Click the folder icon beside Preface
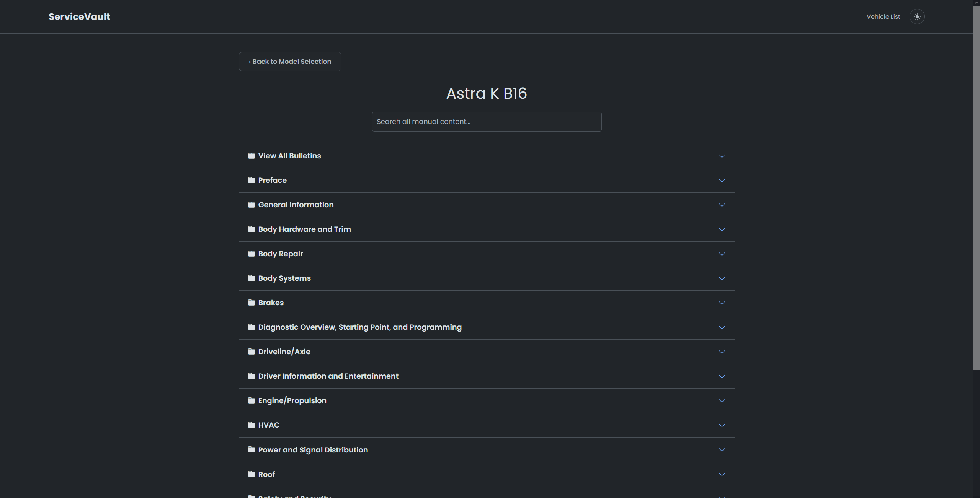 252,180
